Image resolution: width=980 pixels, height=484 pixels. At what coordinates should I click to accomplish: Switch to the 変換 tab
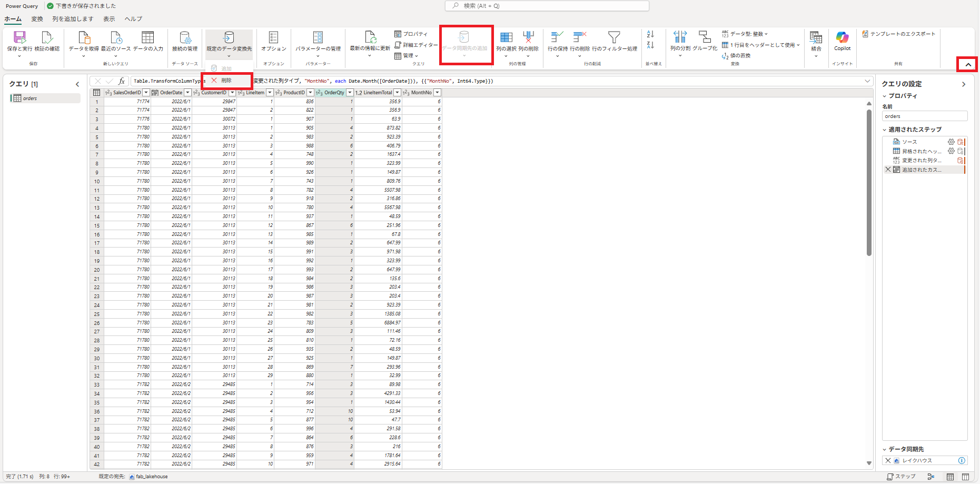(x=37, y=19)
